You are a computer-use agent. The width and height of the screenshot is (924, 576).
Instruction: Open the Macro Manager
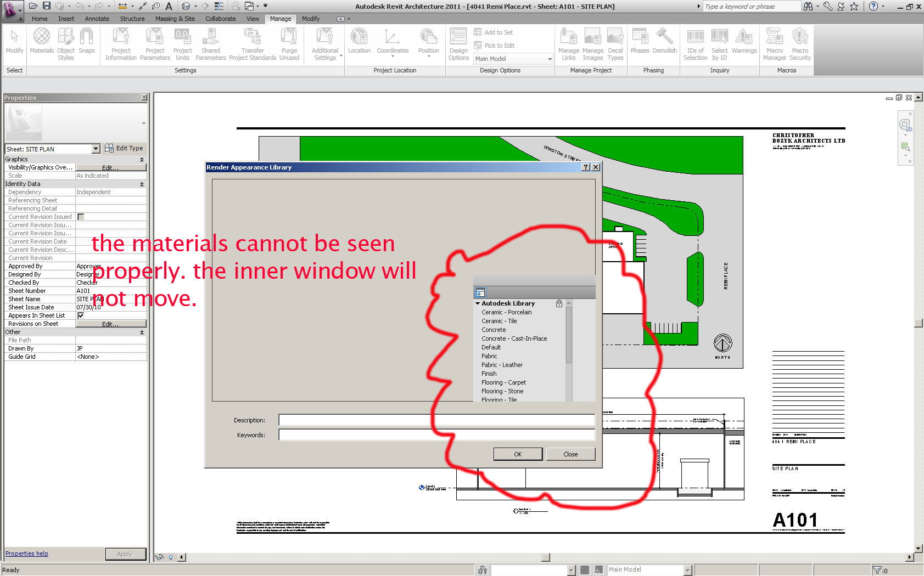pos(775,44)
